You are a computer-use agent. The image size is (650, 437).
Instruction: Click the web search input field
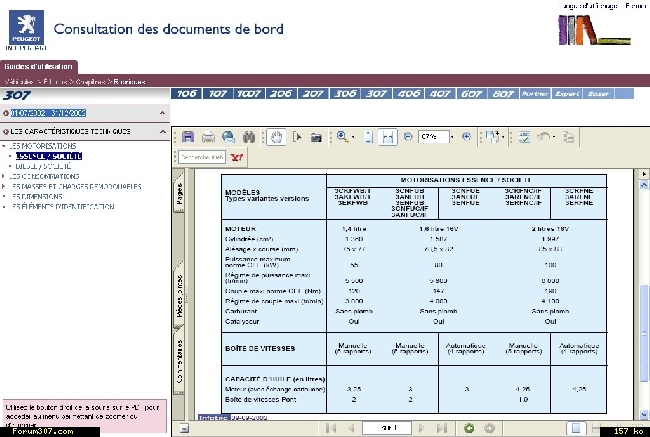pyautogui.click(x=203, y=157)
